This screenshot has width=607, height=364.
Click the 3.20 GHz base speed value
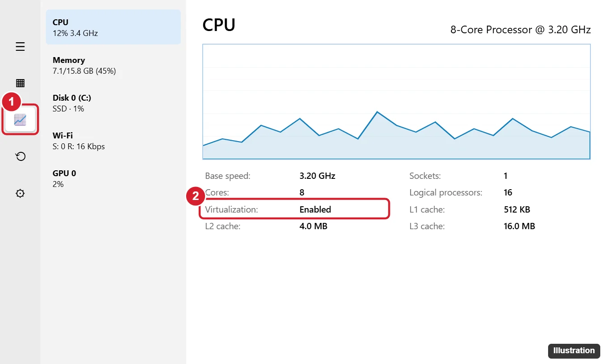pos(317,176)
